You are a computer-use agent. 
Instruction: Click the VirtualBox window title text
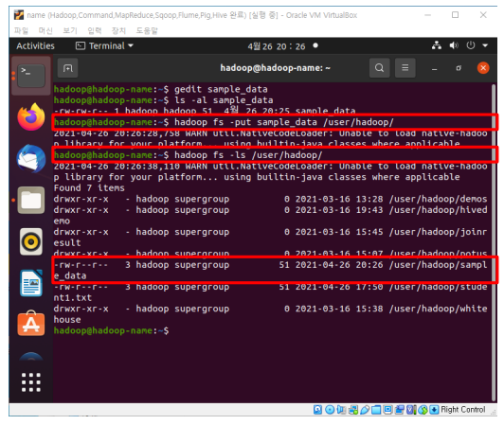[192, 15]
